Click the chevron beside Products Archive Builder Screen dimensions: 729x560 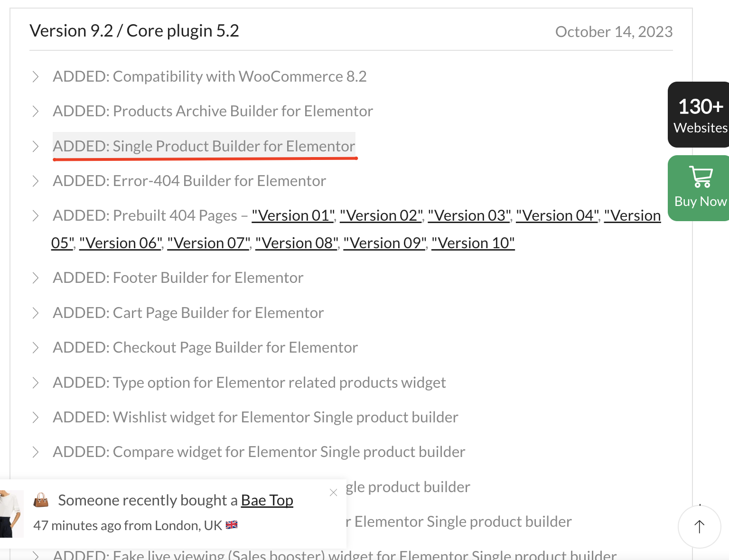click(x=36, y=111)
